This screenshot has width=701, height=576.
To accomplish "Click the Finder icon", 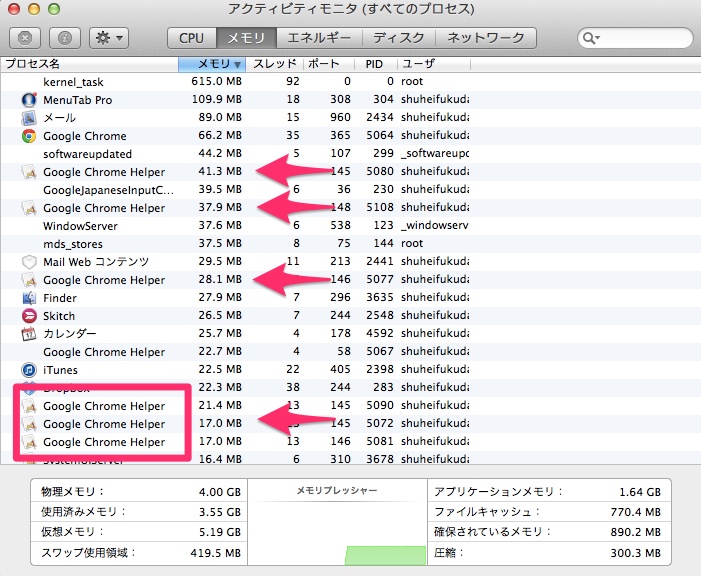I will point(29,298).
